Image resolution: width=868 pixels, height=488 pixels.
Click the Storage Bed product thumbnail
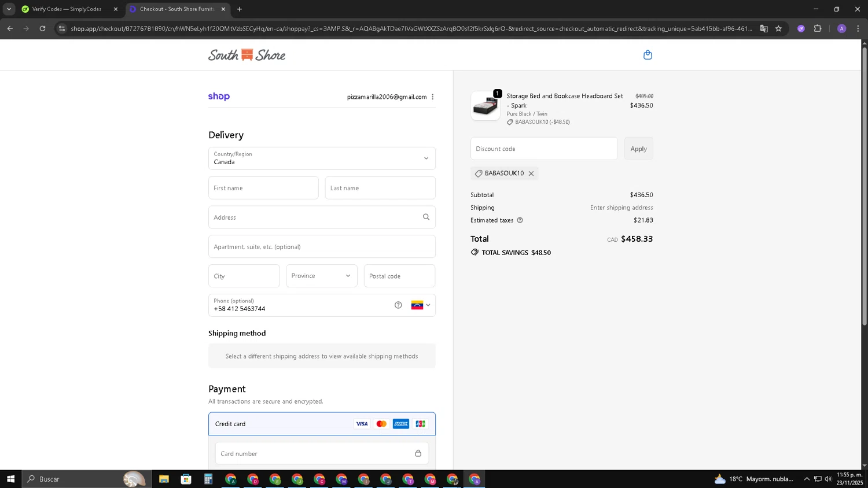pos(486,106)
